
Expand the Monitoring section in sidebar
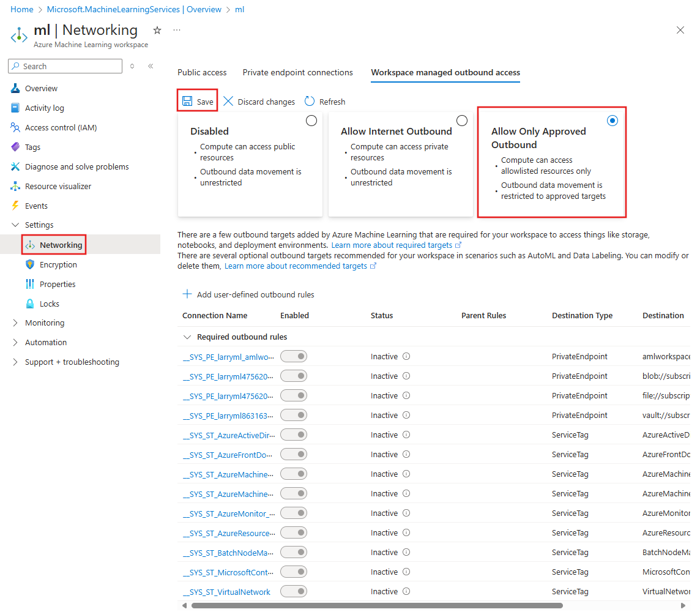click(16, 323)
